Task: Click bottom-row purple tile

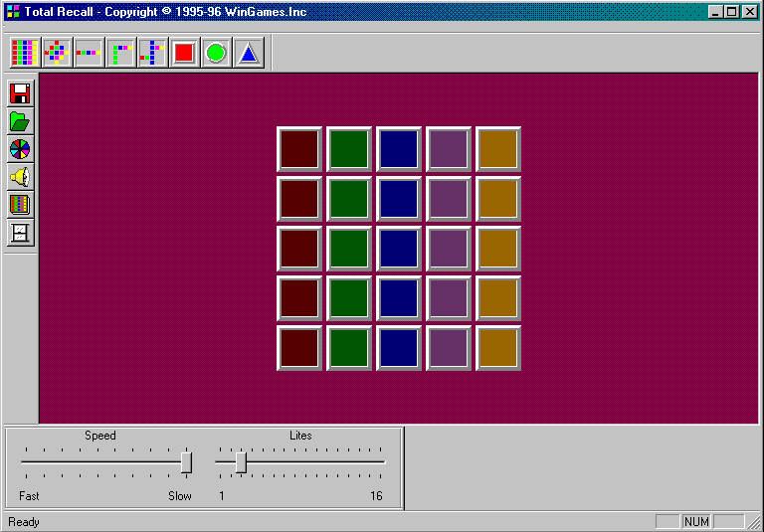Action: tap(449, 348)
